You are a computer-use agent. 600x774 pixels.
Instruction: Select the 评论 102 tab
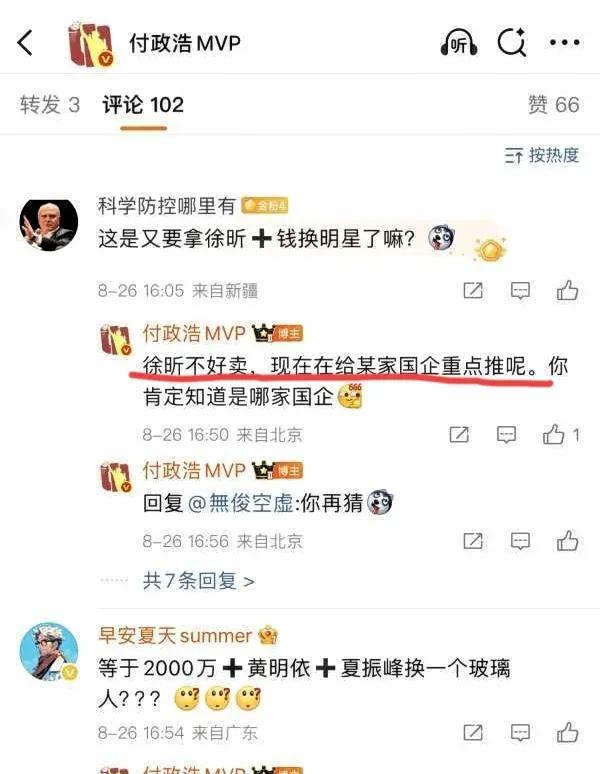click(x=143, y=105)
